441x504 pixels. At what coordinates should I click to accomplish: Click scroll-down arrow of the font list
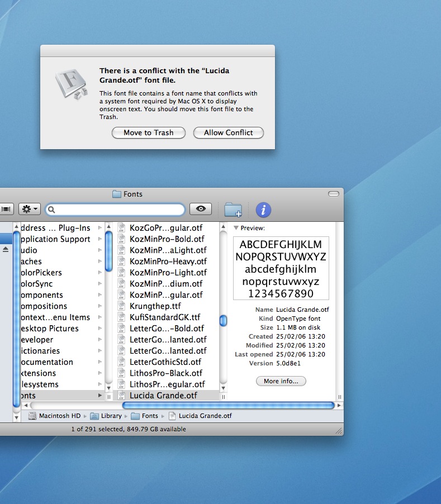[x=223, y=388]
